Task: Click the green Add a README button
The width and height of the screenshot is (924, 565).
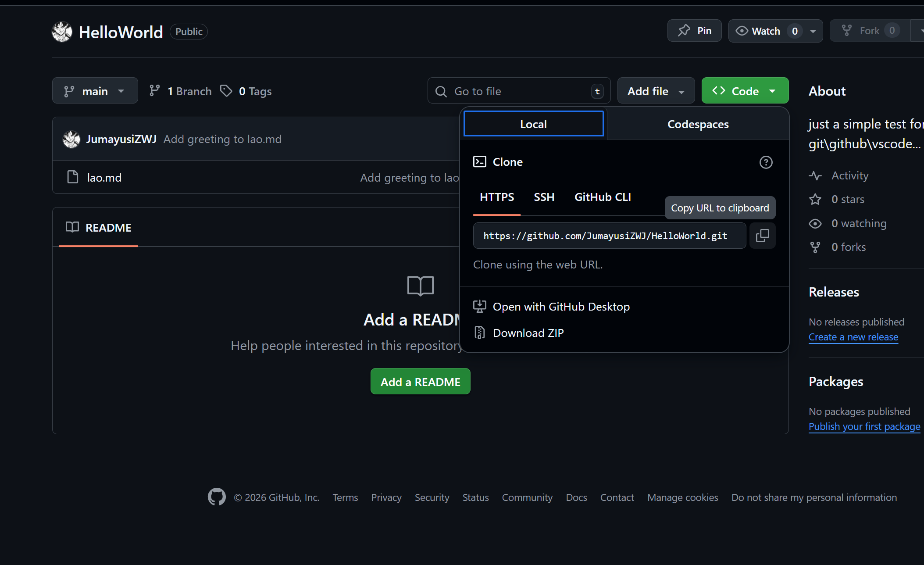Action: (x=420, y=382)
